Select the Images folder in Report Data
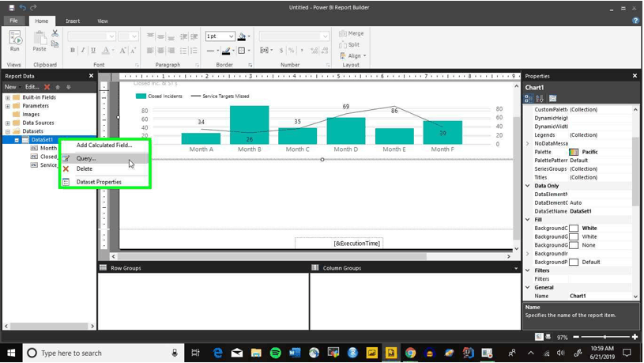The width and height of the screenshot is (644, 363). tap(31, 115)
